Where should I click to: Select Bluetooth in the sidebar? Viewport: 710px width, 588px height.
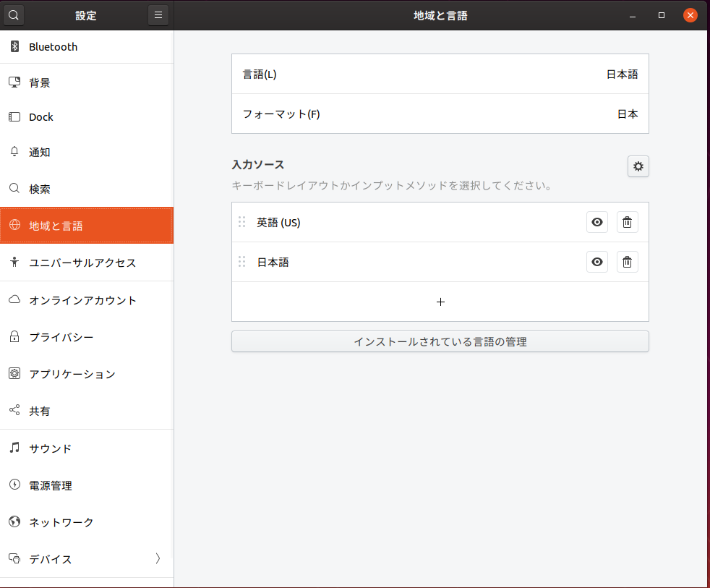(x=87, y=47)
